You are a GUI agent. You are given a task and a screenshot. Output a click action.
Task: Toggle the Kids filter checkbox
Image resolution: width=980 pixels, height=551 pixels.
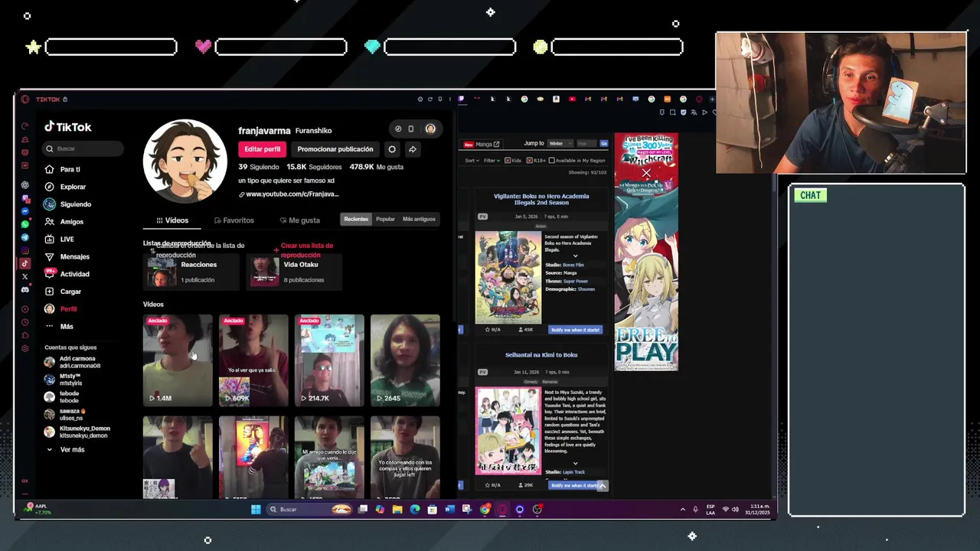[508, 161]
